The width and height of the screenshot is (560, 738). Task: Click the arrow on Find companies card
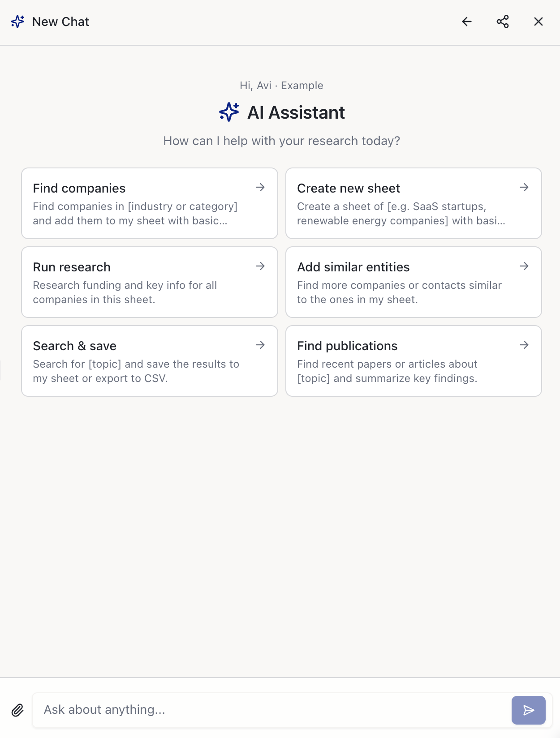(x=260, y=188)
